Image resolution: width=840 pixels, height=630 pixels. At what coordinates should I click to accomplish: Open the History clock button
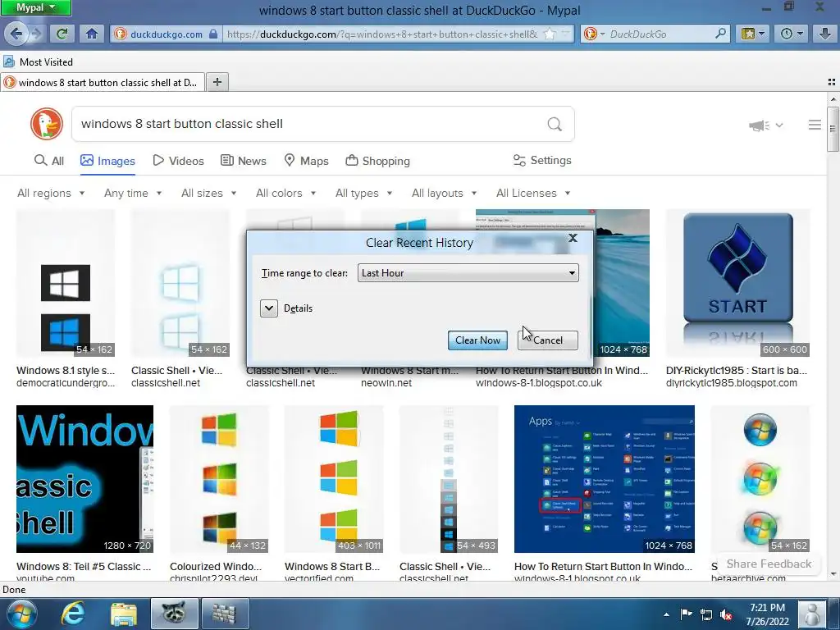click(x=791, y=34)
